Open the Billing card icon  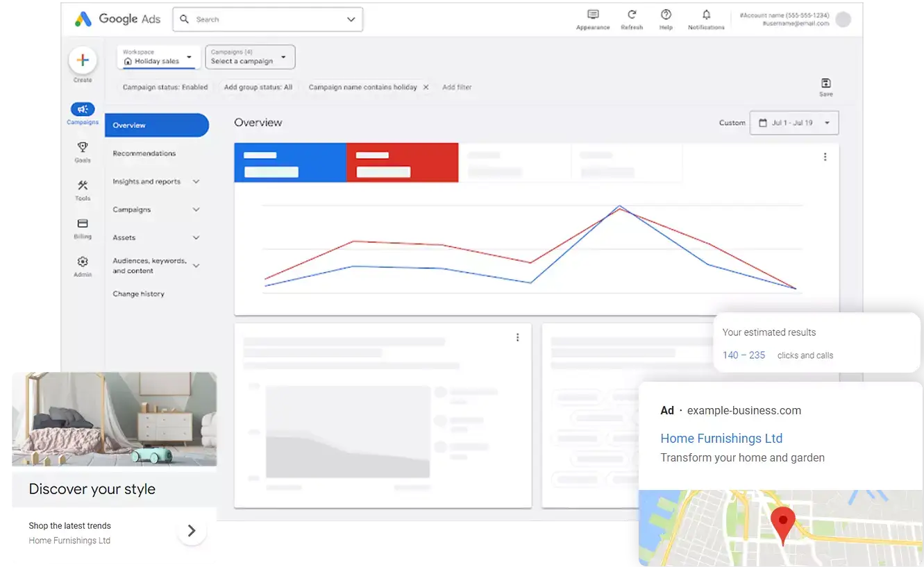point(83,223)
